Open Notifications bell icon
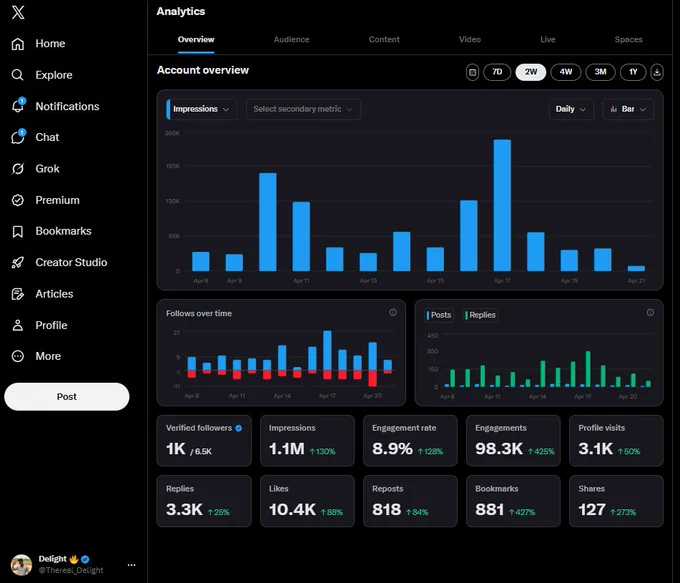The height and width of the screenshot is (583, 680). coord(18,105)
